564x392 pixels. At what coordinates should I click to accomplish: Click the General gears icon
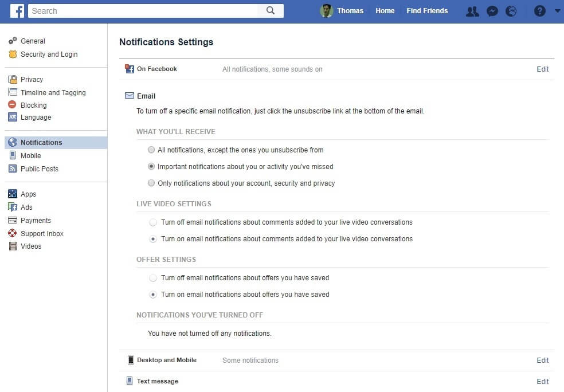click(13, 41)
